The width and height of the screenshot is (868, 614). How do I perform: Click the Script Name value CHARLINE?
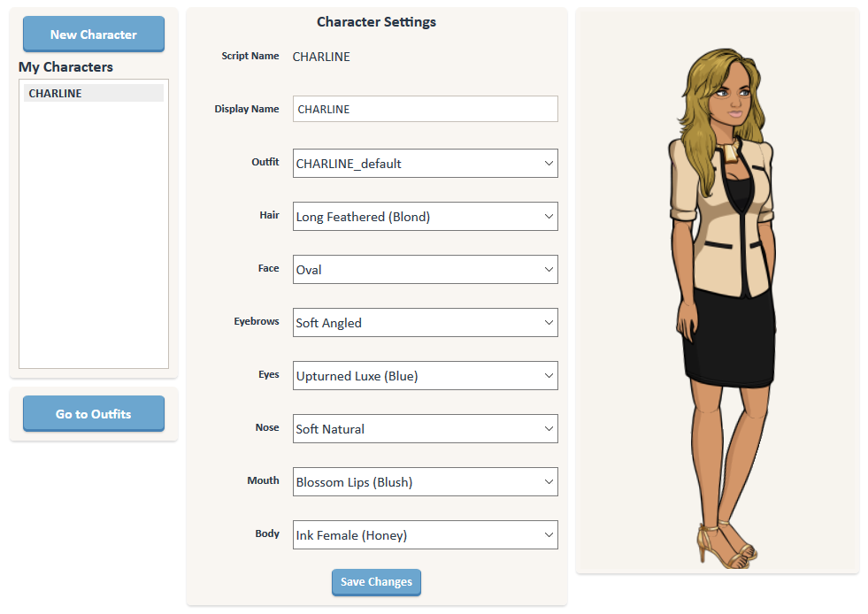point(321,57)
